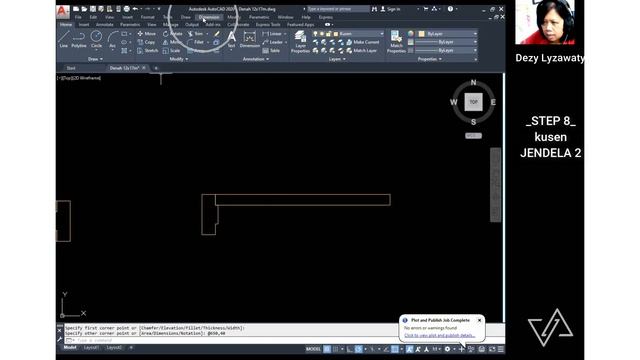Select the Line tool
The image size is (640, 360).
pyautogui.click(x=63, y=39)
